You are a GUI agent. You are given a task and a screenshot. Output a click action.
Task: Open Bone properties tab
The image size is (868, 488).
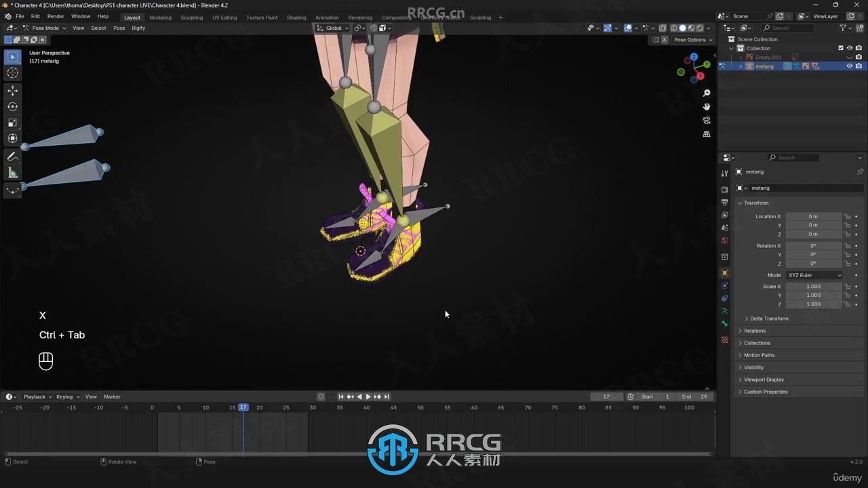724,324
